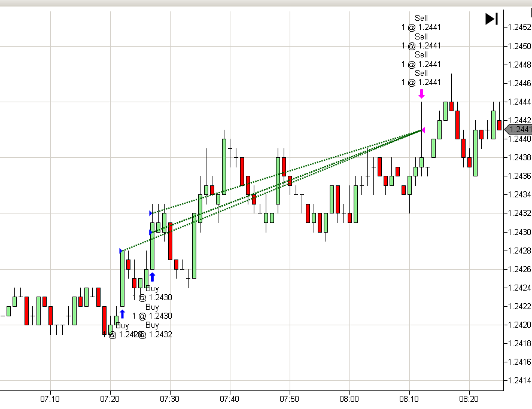Click the 1.2444 price axis label

(x=519, y=102)
